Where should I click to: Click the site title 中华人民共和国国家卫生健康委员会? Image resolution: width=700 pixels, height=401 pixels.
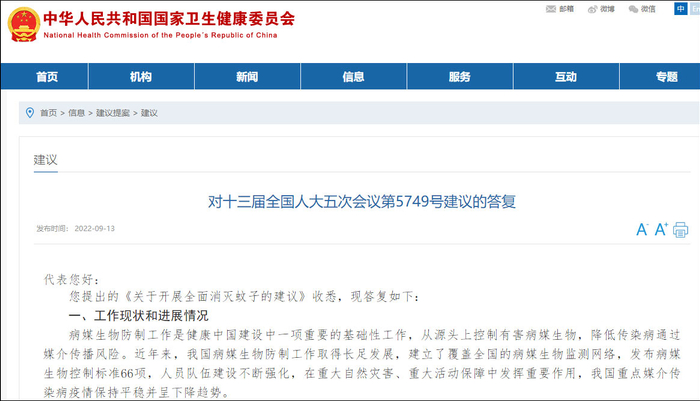pyautogui.click(x=169, y=19)
